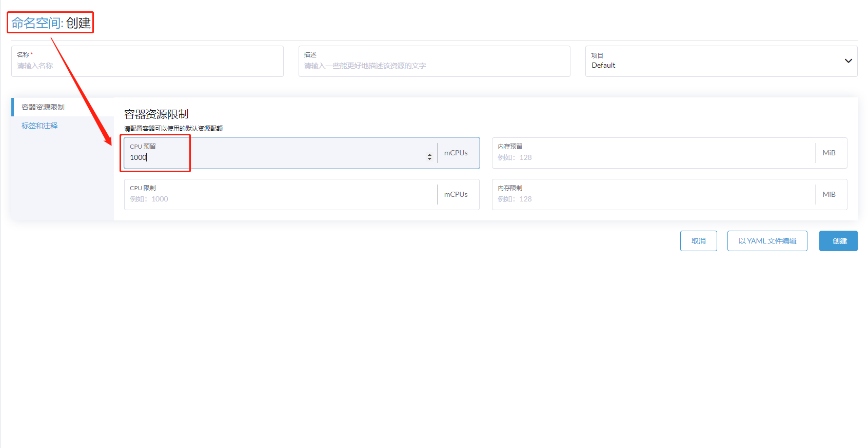The image size is (868, 448).
Task: Open the 项目 Default dropdown
Action: (x=721, y=62)
